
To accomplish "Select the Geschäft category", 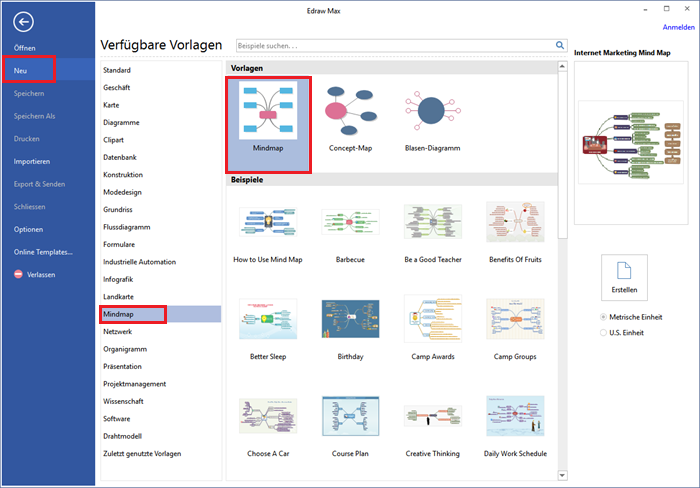I will pyautogui.click(x=117, y=88).
